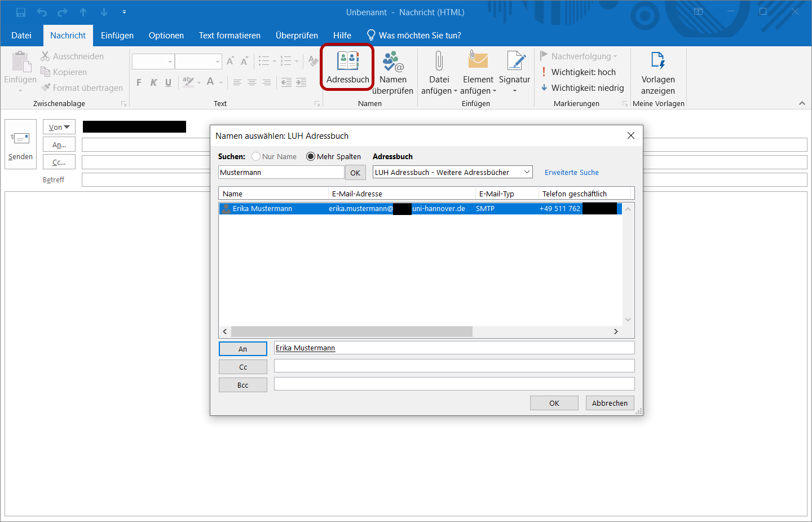Image resolution: width=812 pixels, height=522 pixels.
Task: Click Was möchten Sie tun search box
Action: [414, 35]
